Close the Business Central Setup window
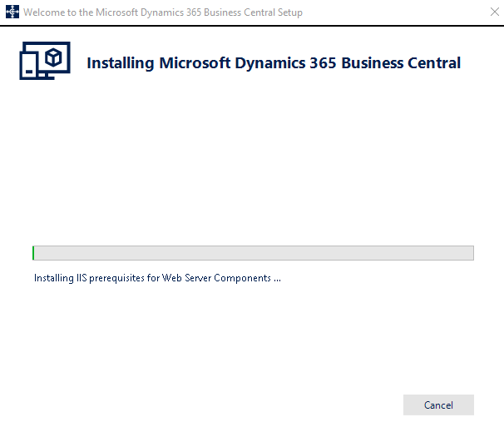504x432 pixels. (x=494, y=12)
